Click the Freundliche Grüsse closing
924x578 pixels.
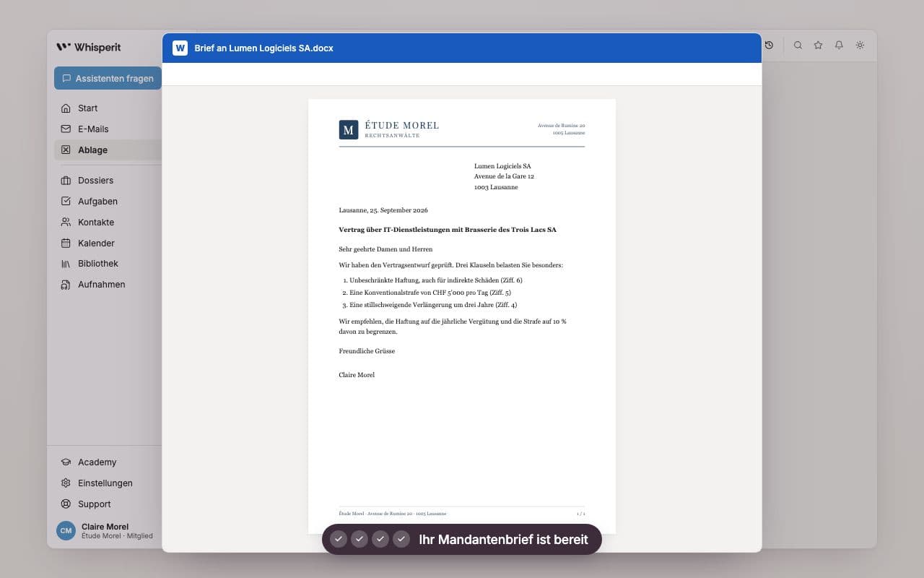(x=367, y=351)
